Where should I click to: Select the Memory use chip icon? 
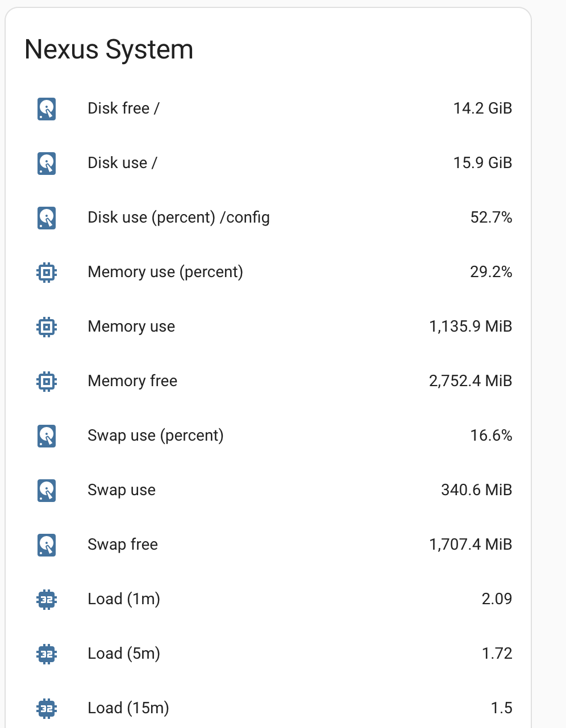pyautogui.click(x=47, y=327)
